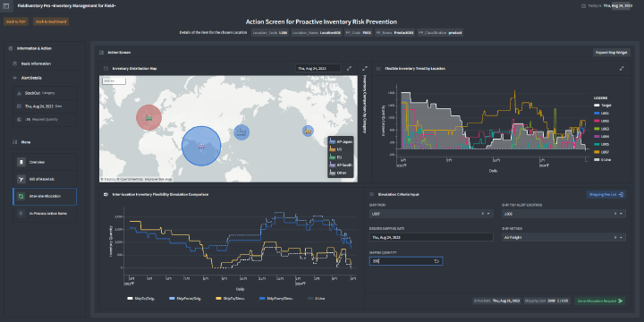Screen dimensions: 644x322
Task: Toggle the Target series in trend legend
Action: pos(603,106)
